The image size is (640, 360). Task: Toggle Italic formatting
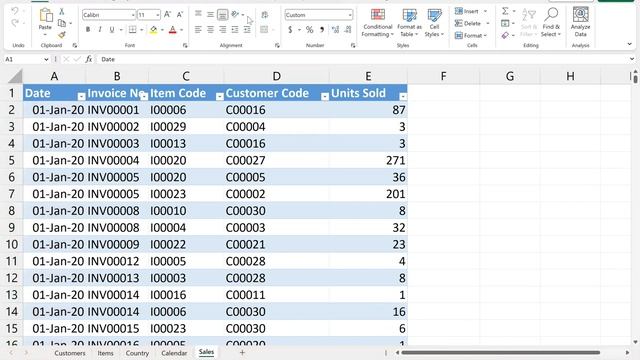point(100,30)
